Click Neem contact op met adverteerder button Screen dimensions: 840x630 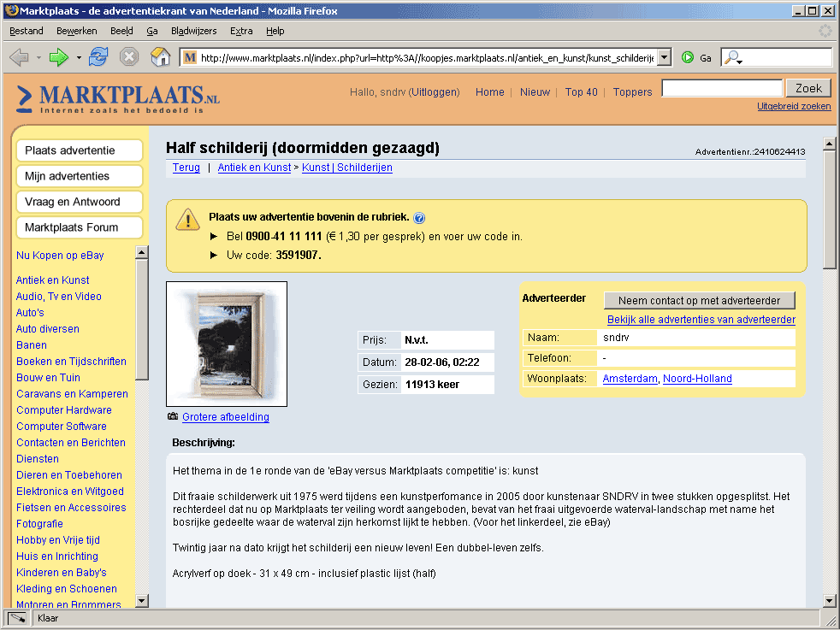click(699, 301)
